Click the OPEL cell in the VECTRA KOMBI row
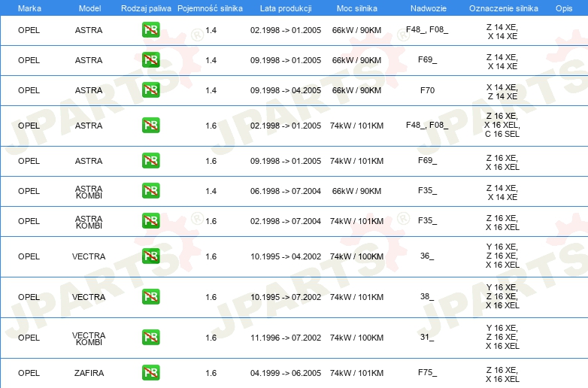 tap(29, 338)
